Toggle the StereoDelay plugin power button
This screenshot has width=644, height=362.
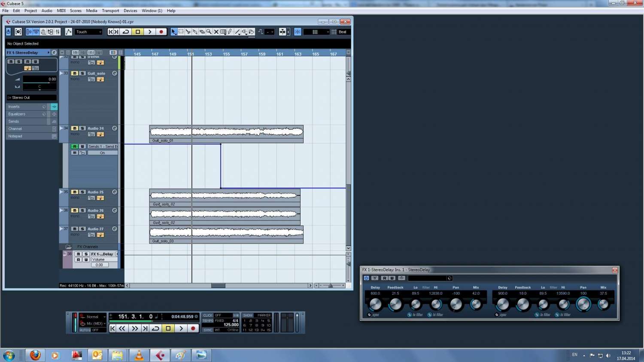tap(366, 278)
